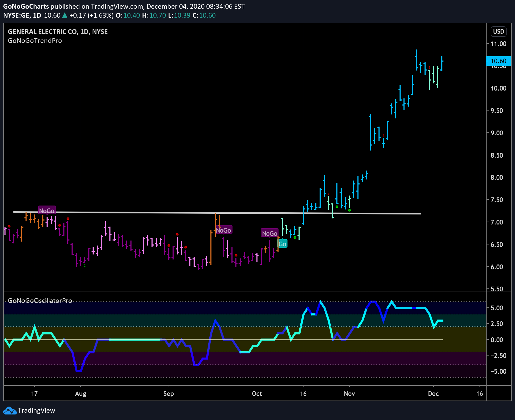Click the 5.50 price axis label

497,289
